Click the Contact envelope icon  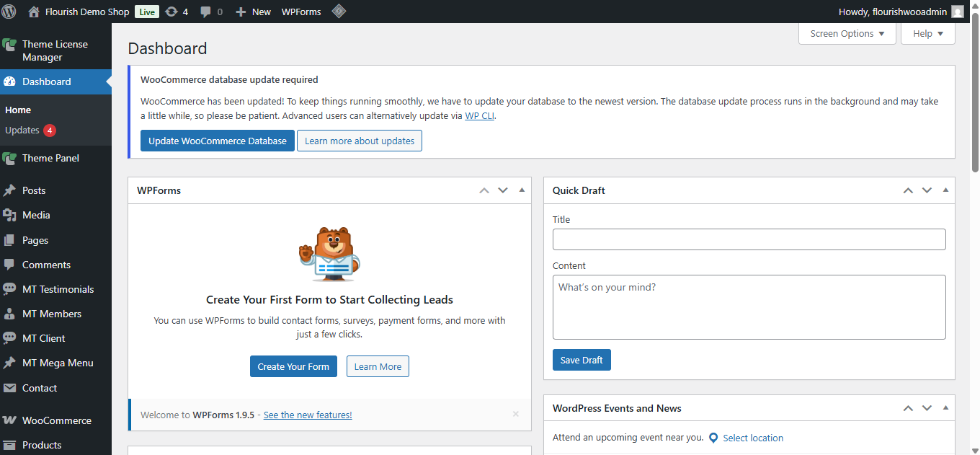(9, 388)
